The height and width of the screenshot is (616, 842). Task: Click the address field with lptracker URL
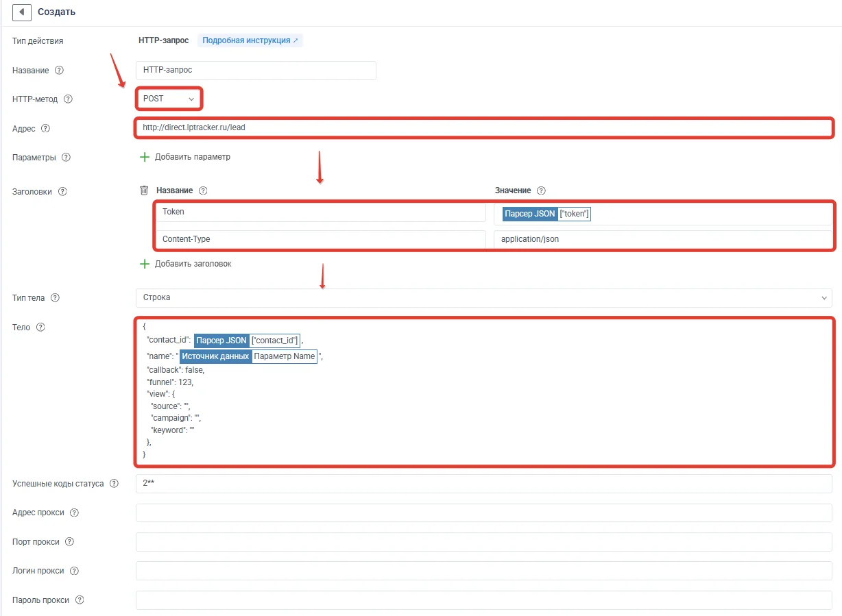(x=483, y=127)
